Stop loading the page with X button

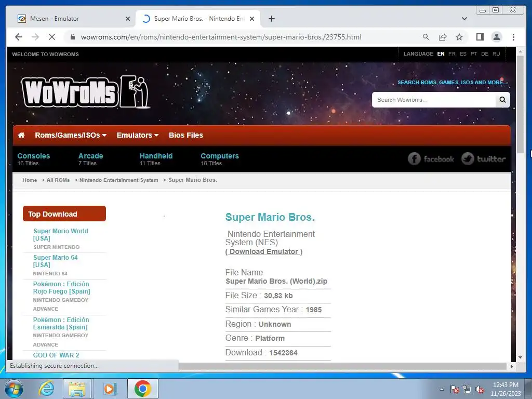click(x=52, y=37)
